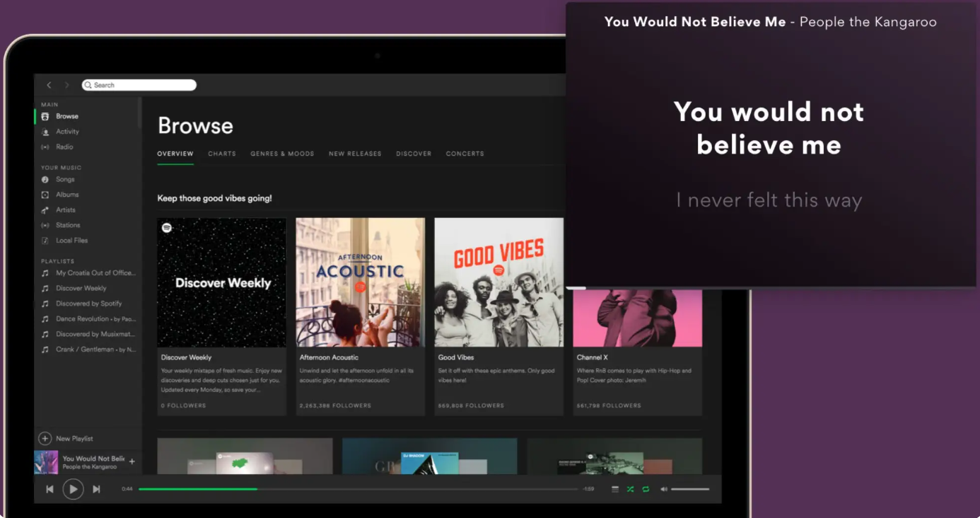Switch to the Overview tab
Image resolution: width=980 pixels, height=518 pixels.
point(175,154)
